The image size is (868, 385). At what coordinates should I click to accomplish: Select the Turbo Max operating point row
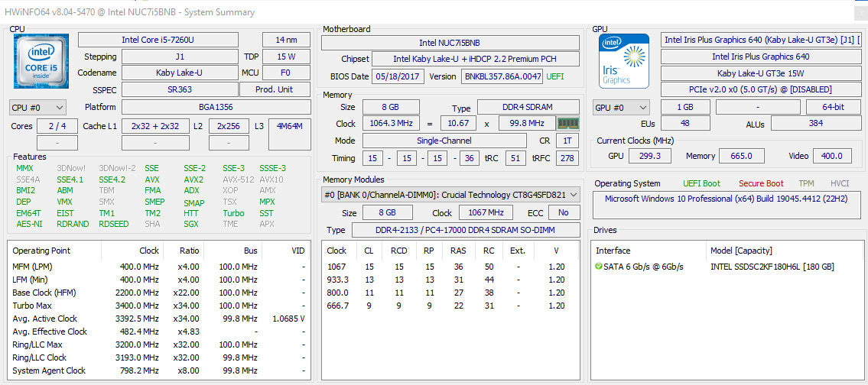[158, 306]
